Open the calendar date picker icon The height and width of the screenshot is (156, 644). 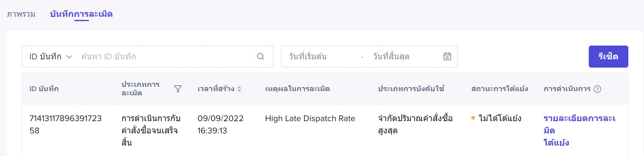click(x=447, y=57)
